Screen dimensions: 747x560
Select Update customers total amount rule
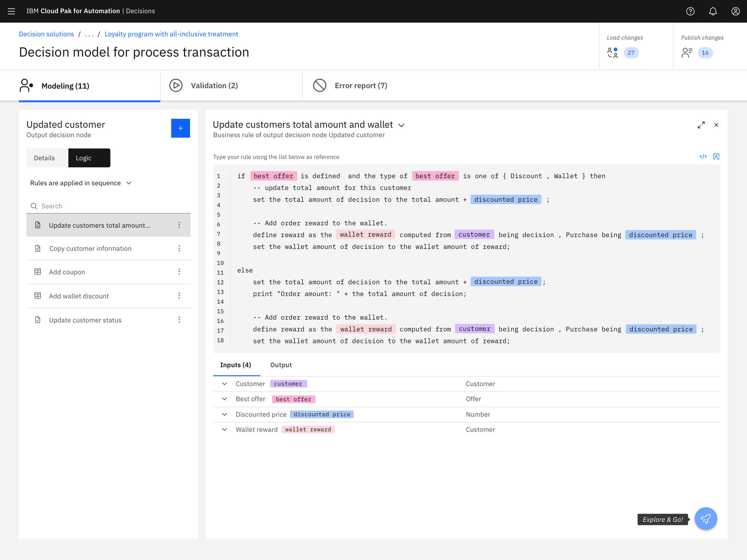(x=108, y=225)
